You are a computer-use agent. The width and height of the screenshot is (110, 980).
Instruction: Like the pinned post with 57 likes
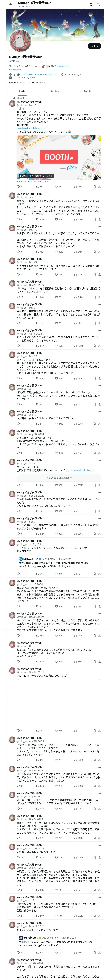click(x=58, y=186)
